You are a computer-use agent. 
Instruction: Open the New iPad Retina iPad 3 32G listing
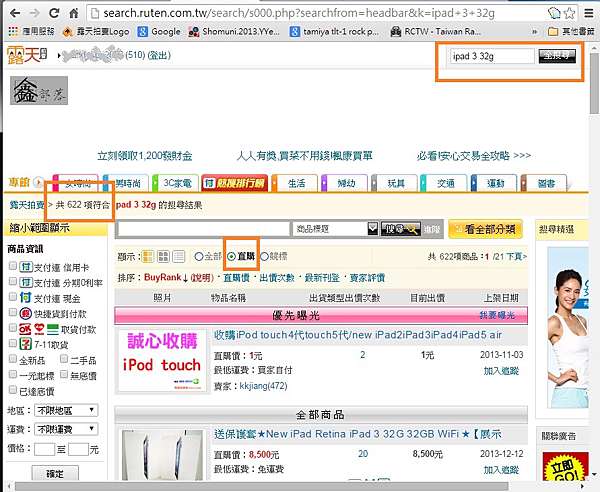click(x=357, y=434)
